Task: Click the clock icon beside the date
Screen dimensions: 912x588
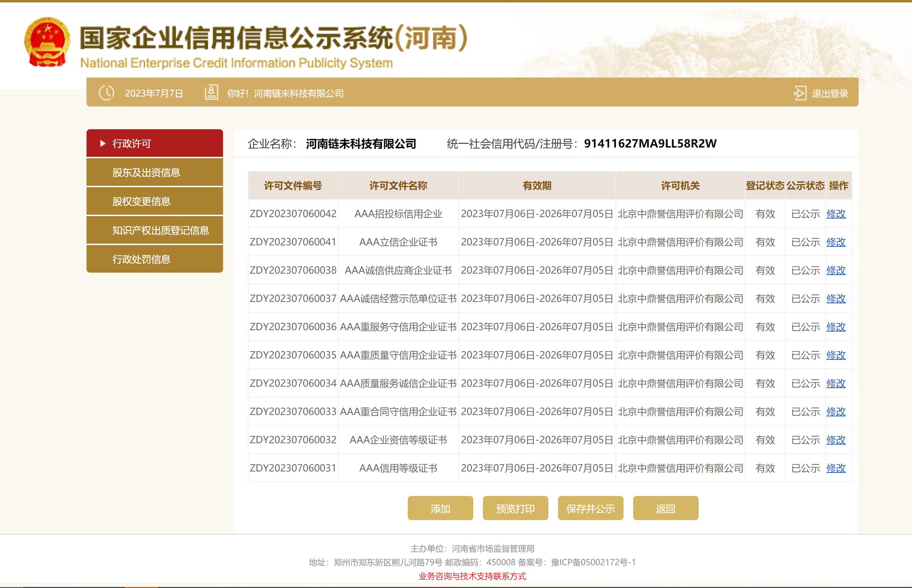Action: pyautogui.click(x=107, y=93)
